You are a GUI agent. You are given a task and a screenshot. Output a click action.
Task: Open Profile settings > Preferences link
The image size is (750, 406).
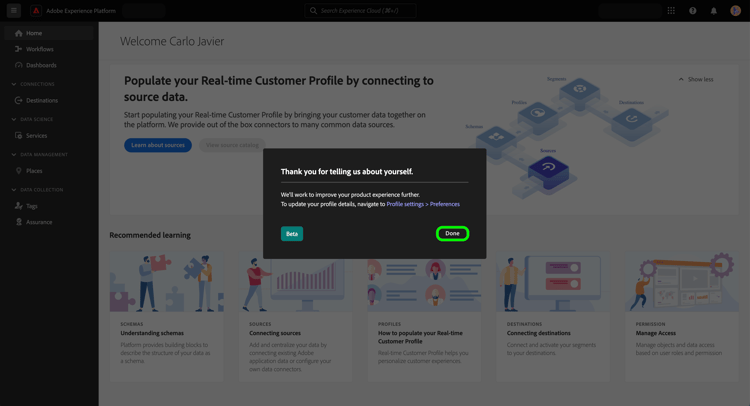click(x=423, y=204)
